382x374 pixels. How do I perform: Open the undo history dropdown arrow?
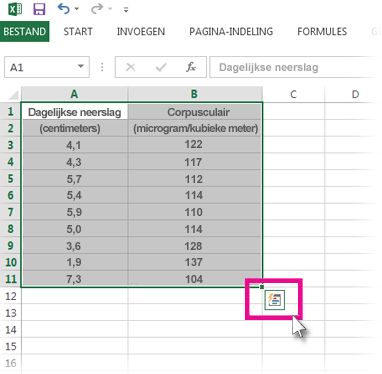click(77, 9)
